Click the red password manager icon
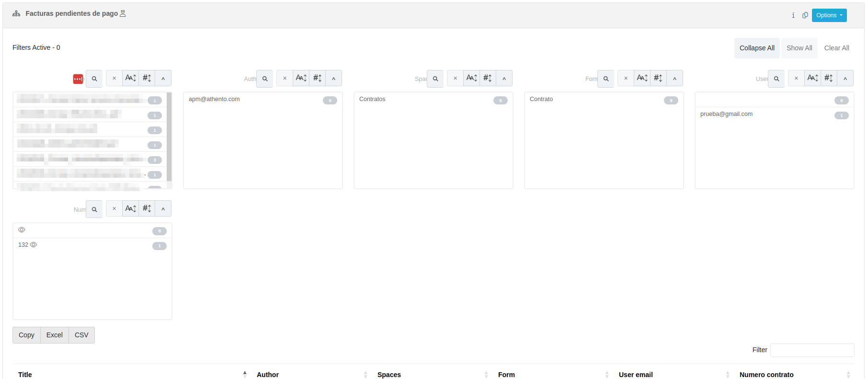The height and width of the screenshot is (379, 868). [78, 79]
